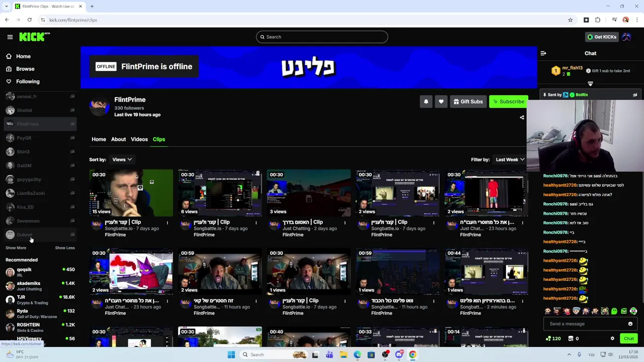The height and width of the screenshot is (362, 644).
Task: Click the browser address bar
Action: 302,20
